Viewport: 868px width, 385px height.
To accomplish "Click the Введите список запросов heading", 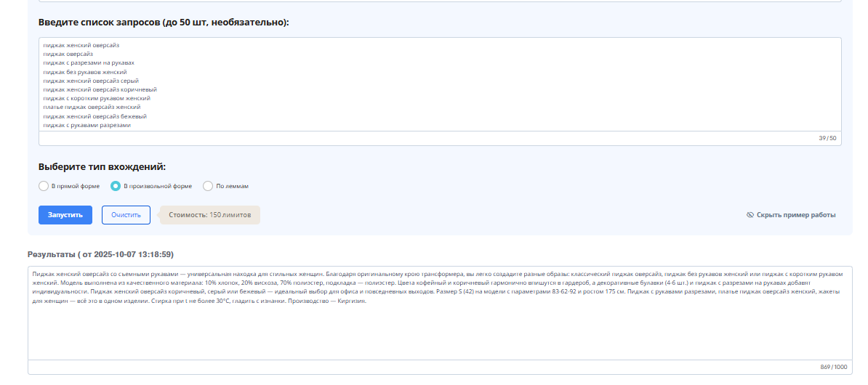I will click(x=164, y=23).
